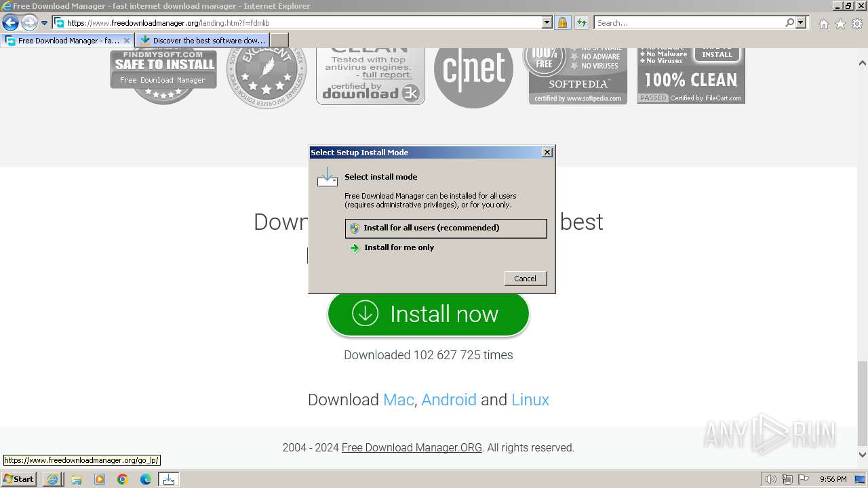
Task: Open Microsoft Edge from taskbar
Action: [146, 479]
